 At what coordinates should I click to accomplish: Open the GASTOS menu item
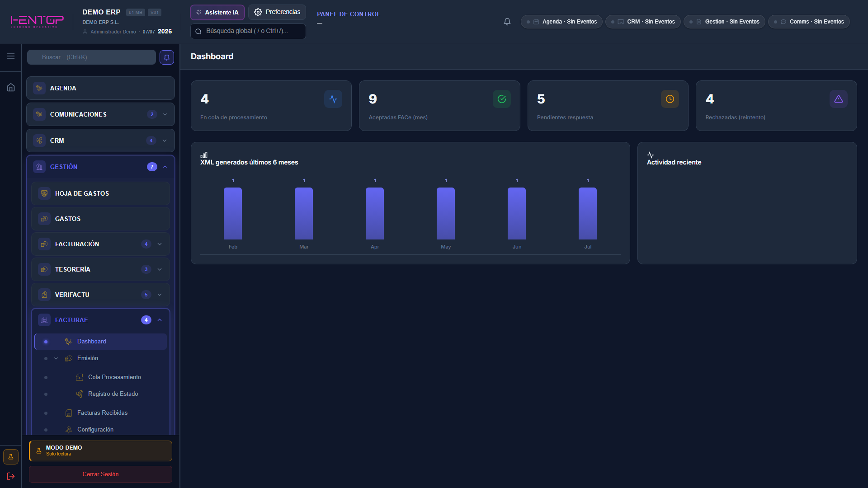[100, 219]
